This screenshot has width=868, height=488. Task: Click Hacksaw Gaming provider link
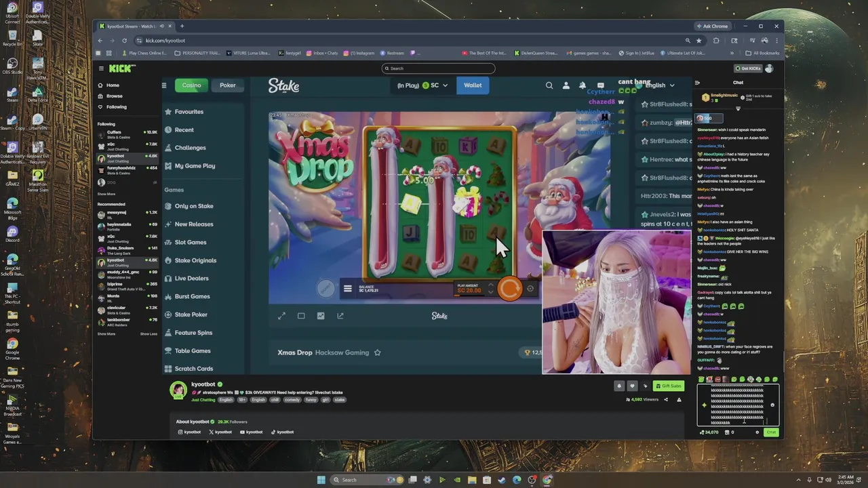[x=342, y=352]
